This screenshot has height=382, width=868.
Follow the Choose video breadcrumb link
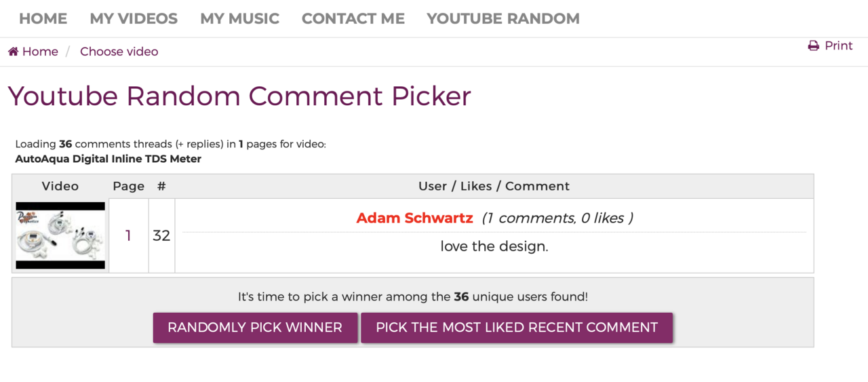119,52
